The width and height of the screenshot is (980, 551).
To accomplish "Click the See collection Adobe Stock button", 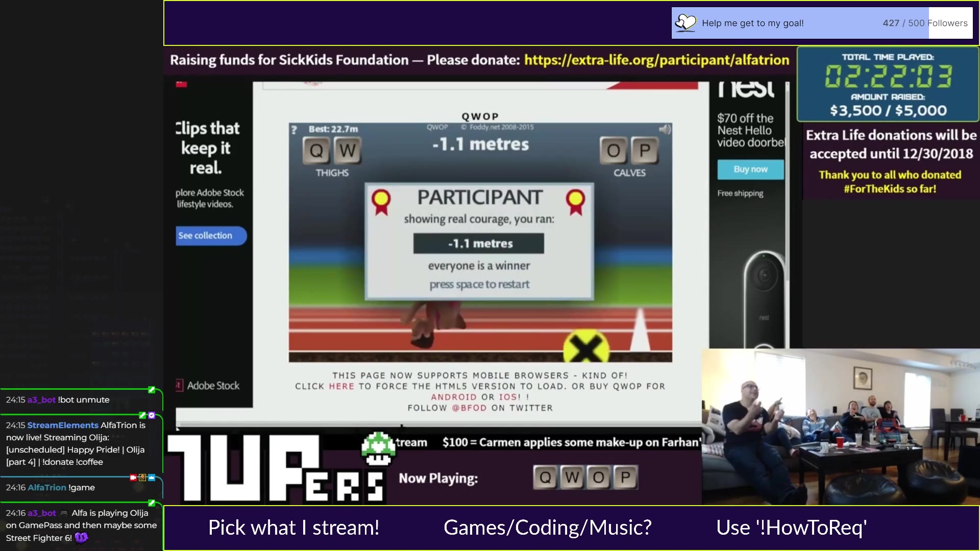I will click(x=210, y=236).
